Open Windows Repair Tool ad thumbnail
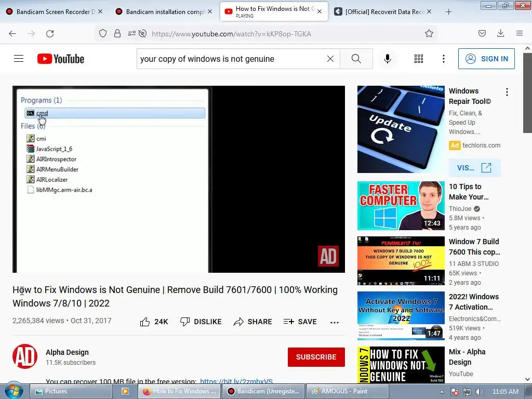532x399 pixels. point(401,129)
